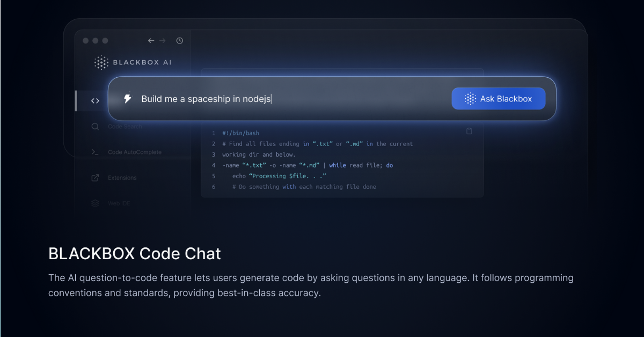This screenshot has height=337, width=644.
Task: Click the terminal prompt icon beside Code AutoComplete
Action: 95,152
